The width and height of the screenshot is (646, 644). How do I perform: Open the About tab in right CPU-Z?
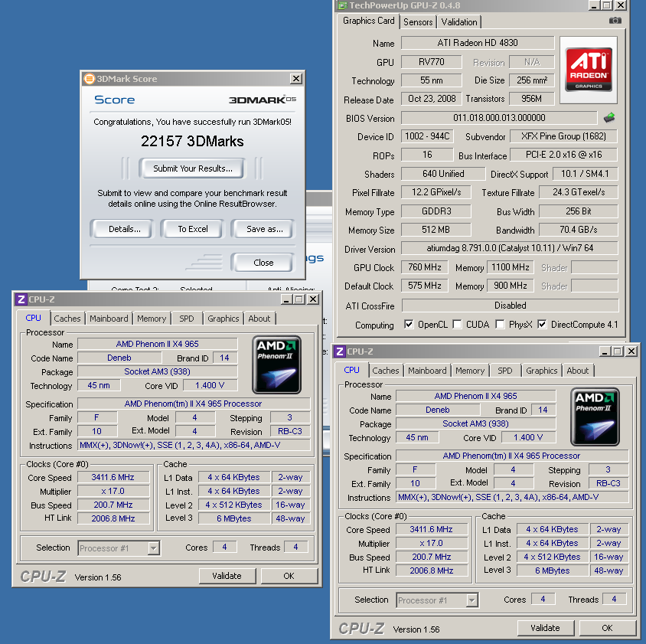pos(578,371)
